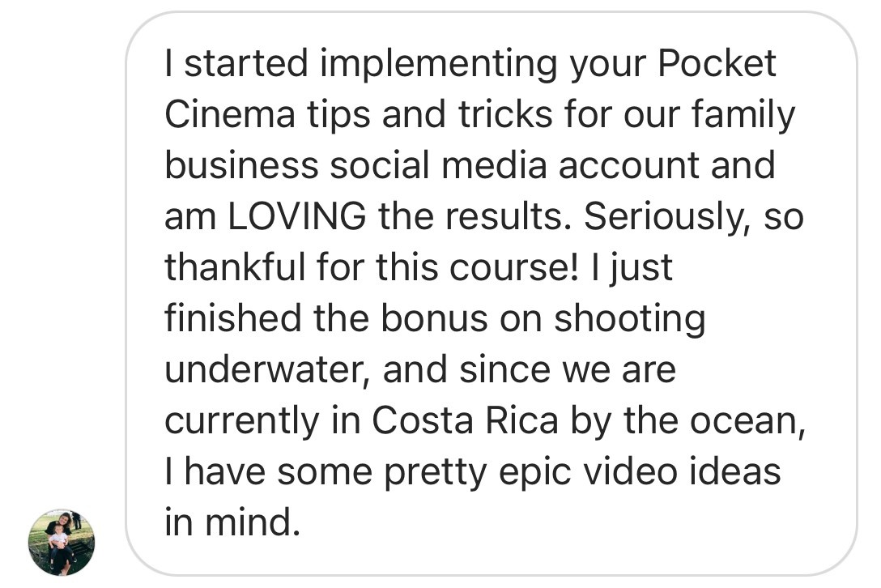Click the word 'business' in the message

(x=241, y=165)
